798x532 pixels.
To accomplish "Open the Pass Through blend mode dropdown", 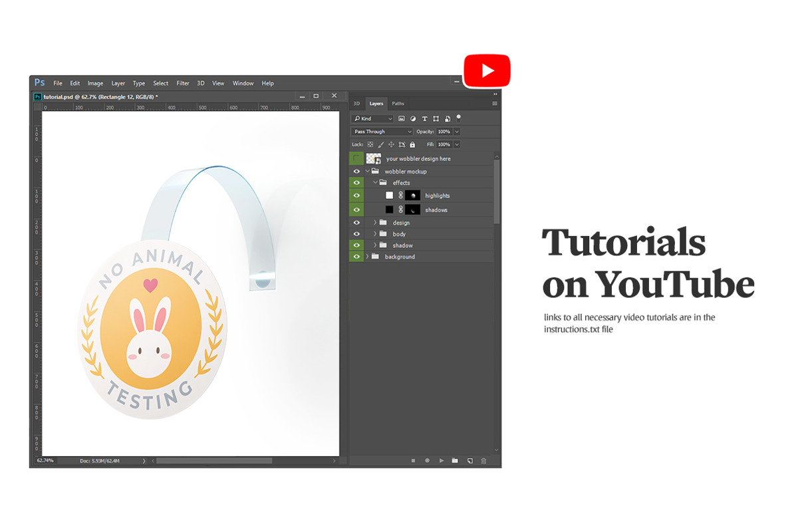I will [x=382, y=132].
